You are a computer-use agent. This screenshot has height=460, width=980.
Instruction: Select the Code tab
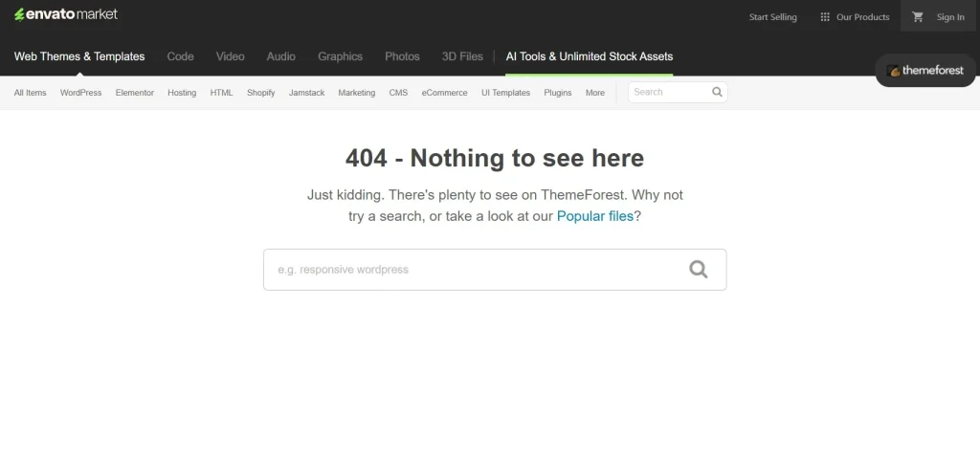point(180,56)
